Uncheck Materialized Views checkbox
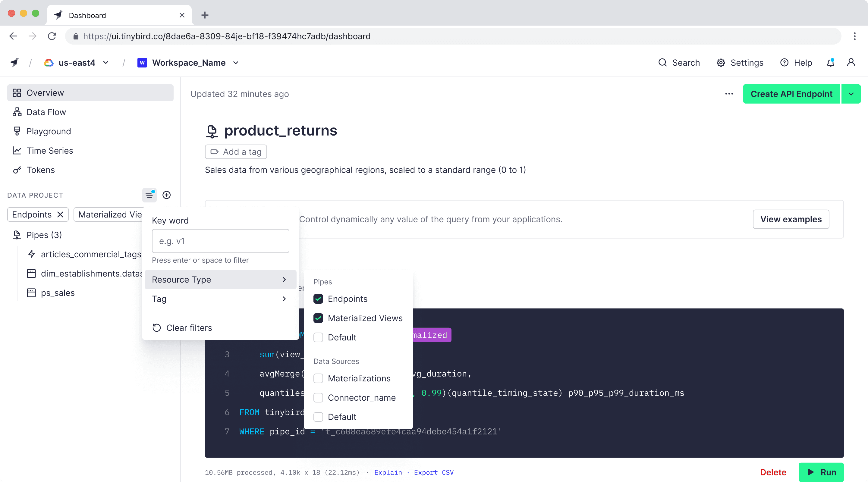Viewport: 868px width, 482px height. (318, 318)
